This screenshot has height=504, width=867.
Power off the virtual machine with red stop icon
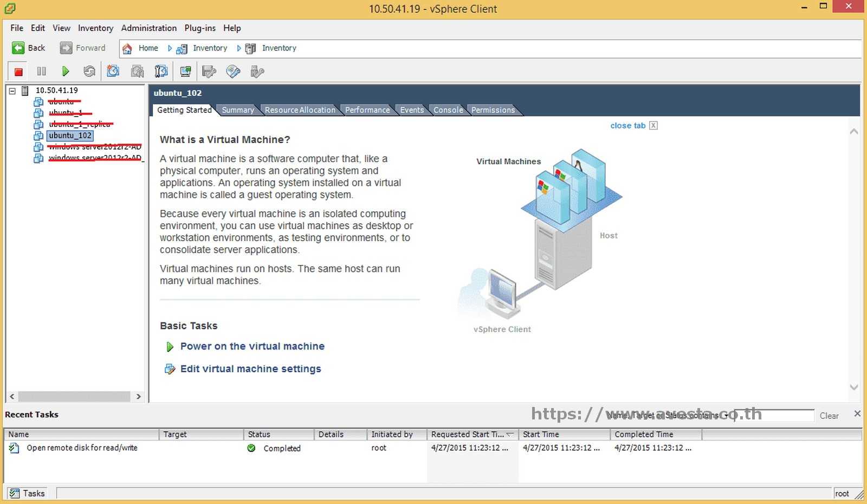(17, 71)
